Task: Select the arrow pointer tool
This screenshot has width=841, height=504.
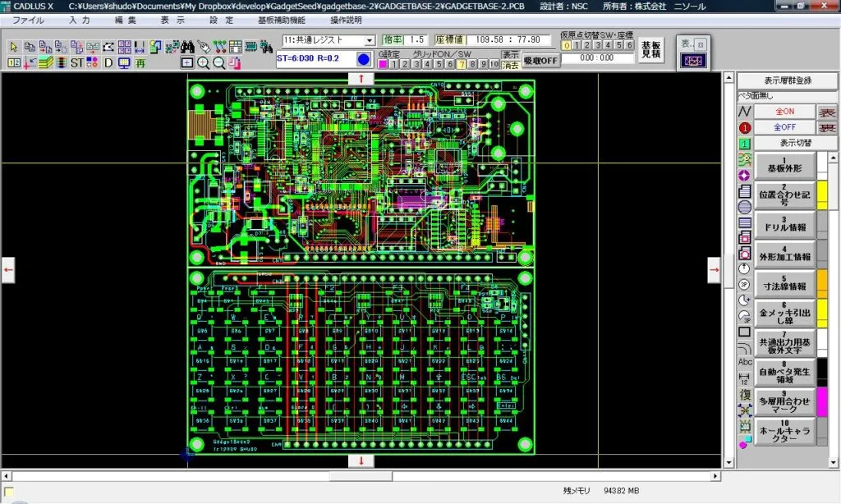Action: 13,47
